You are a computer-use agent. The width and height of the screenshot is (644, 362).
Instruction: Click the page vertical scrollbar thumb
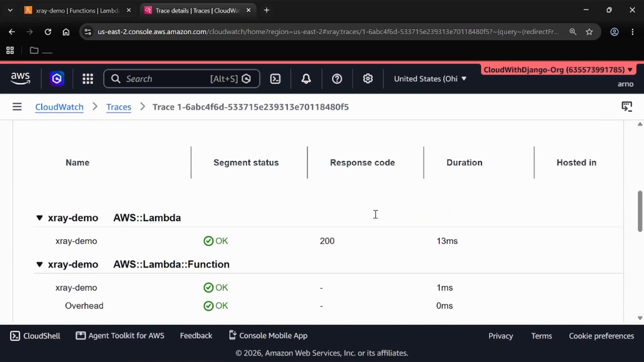coord(640,211)
